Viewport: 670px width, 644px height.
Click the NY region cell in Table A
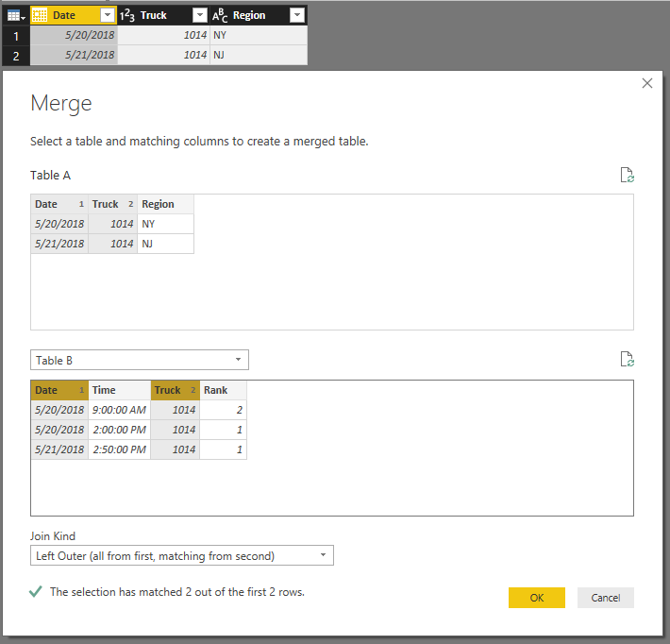[165, 224]
